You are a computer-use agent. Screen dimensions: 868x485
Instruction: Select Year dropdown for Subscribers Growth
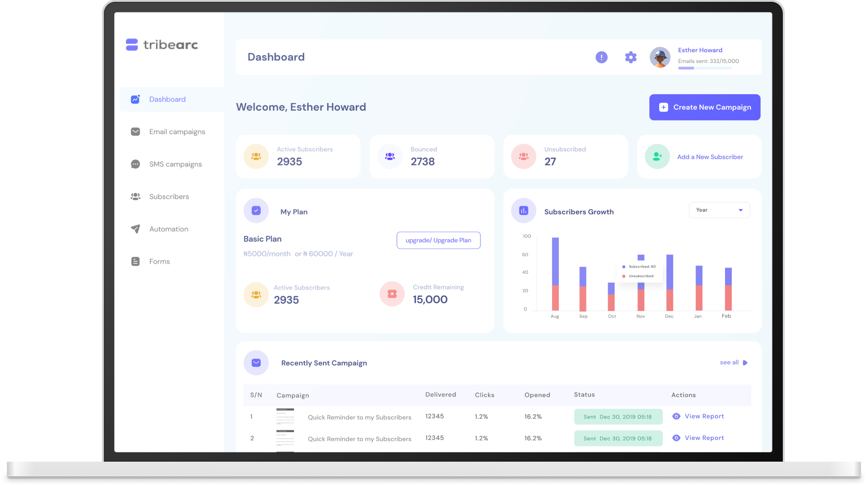coord(718,210)
